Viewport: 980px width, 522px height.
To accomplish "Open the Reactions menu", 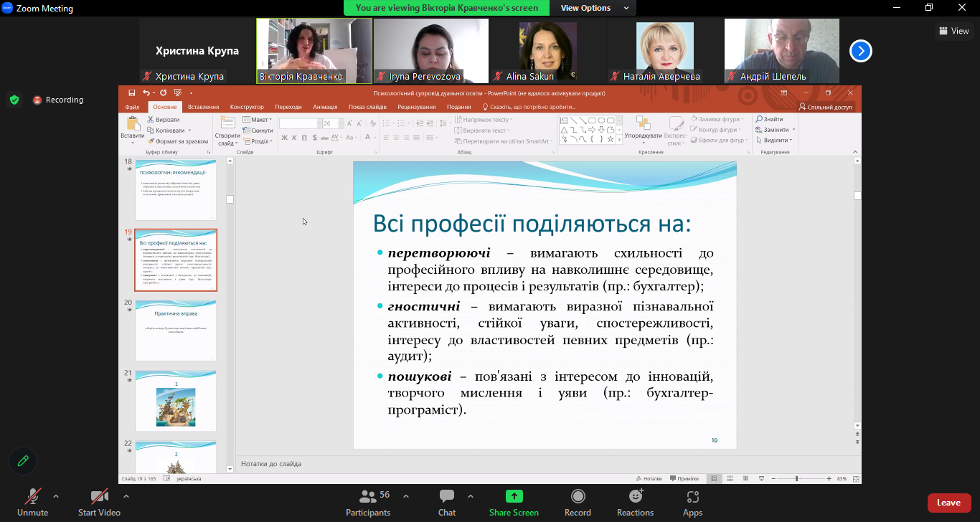I will point(635,502).
